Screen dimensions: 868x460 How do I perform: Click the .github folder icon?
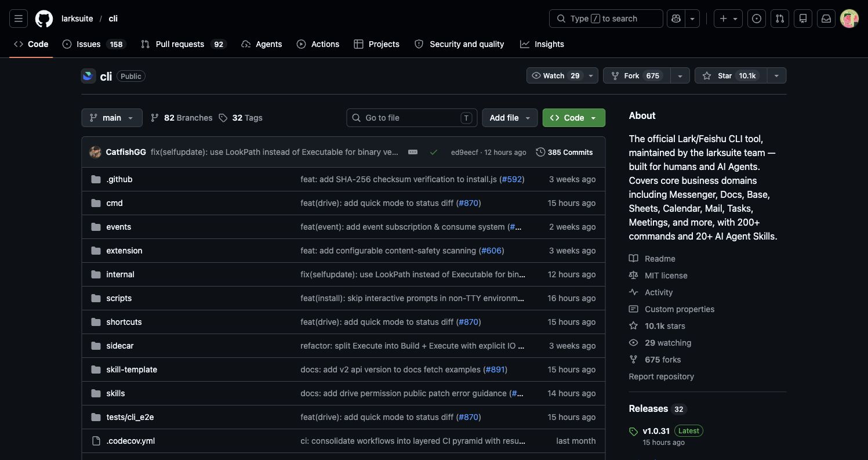[96, 179]
